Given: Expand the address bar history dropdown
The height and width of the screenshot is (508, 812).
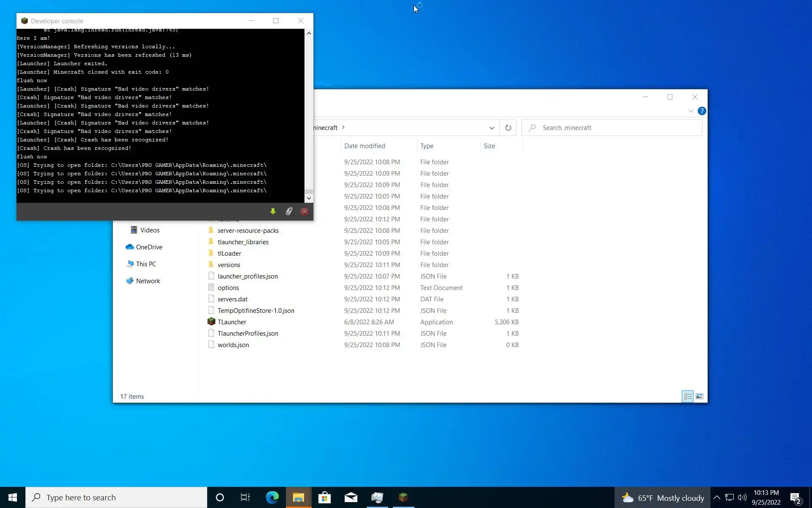Looking at the screenshot, I should click(x=491, y=128).
